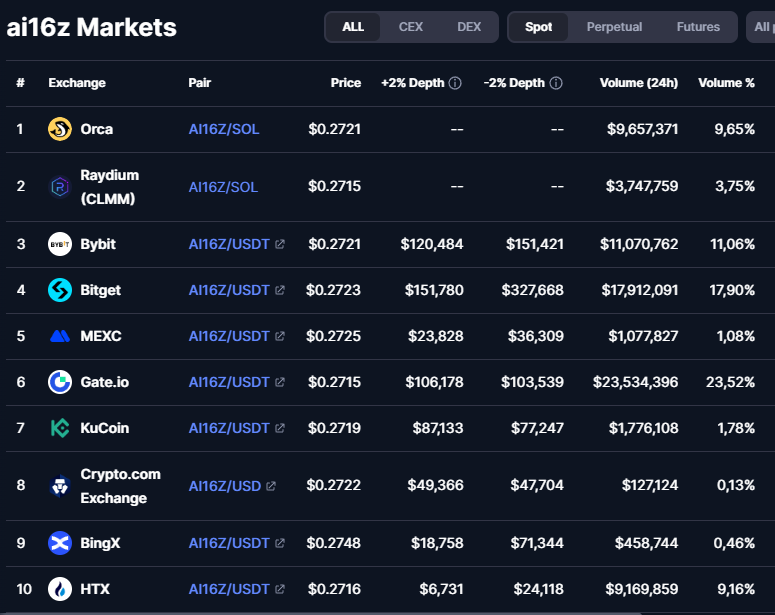Sort by +2% Depth column header
The image size is (775, 615).
pos(413,83)
